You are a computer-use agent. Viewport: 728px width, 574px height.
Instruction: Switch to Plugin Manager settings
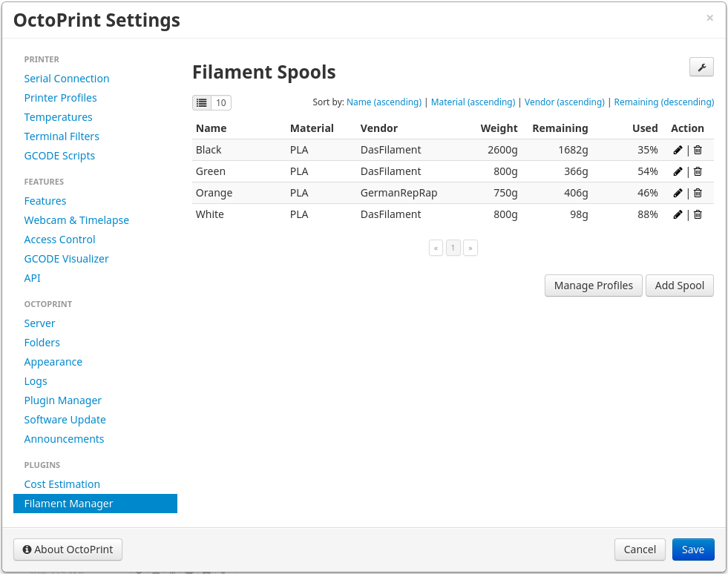click(63, 400)
